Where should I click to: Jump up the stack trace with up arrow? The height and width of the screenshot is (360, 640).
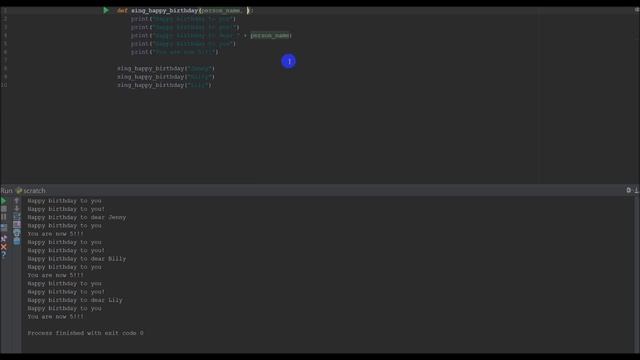click(17, 200)
